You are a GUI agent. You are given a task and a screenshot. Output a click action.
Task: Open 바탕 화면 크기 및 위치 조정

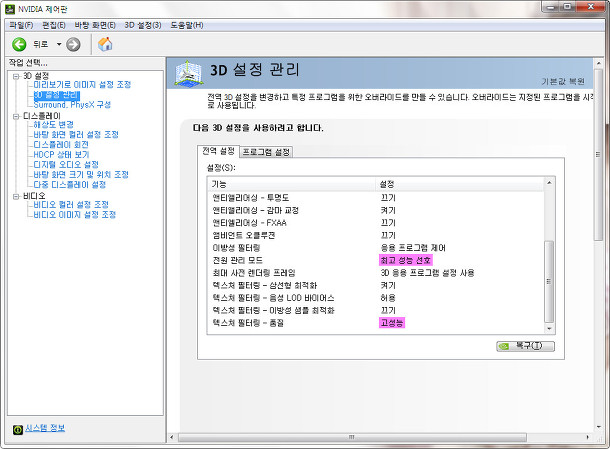[81, 175]
